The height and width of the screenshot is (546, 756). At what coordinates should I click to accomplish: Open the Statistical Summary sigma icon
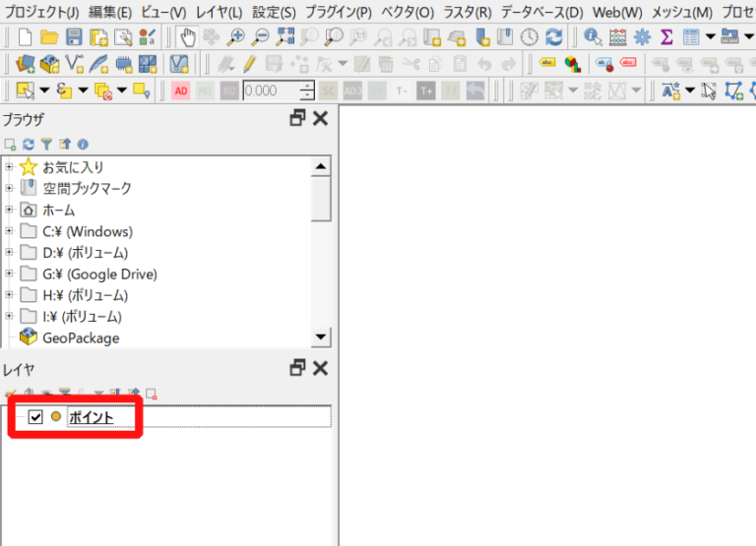pyautogui.click(x=666, y=37)
